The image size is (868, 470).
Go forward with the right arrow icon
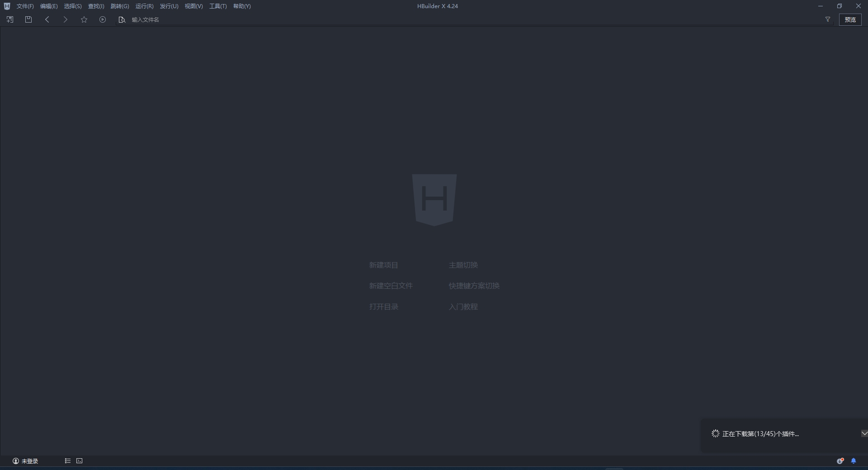[66, 19]
